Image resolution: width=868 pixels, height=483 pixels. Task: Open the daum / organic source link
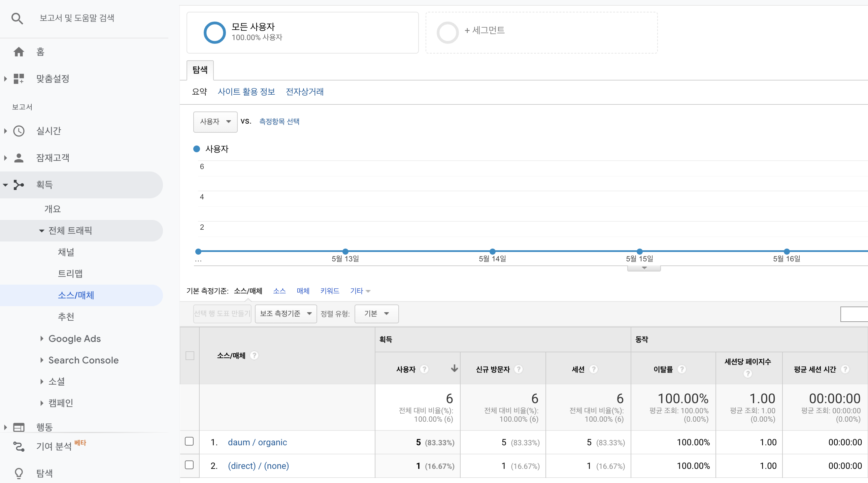(x=257, y=442)
